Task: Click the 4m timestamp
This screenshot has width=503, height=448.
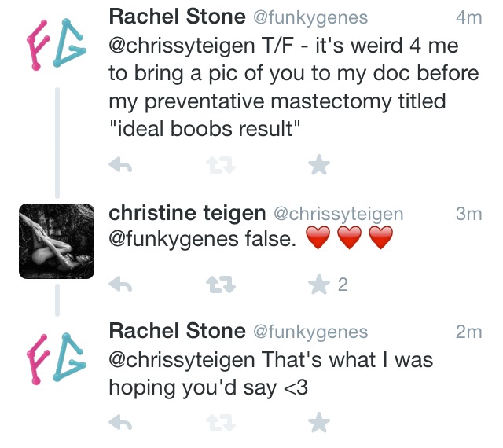Action: tap(468, 17)
